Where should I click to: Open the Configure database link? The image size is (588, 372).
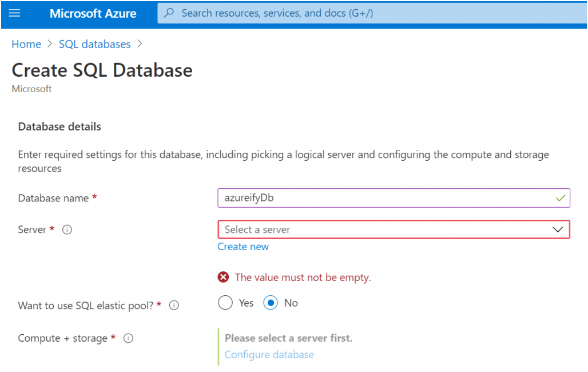coord(269,355)
